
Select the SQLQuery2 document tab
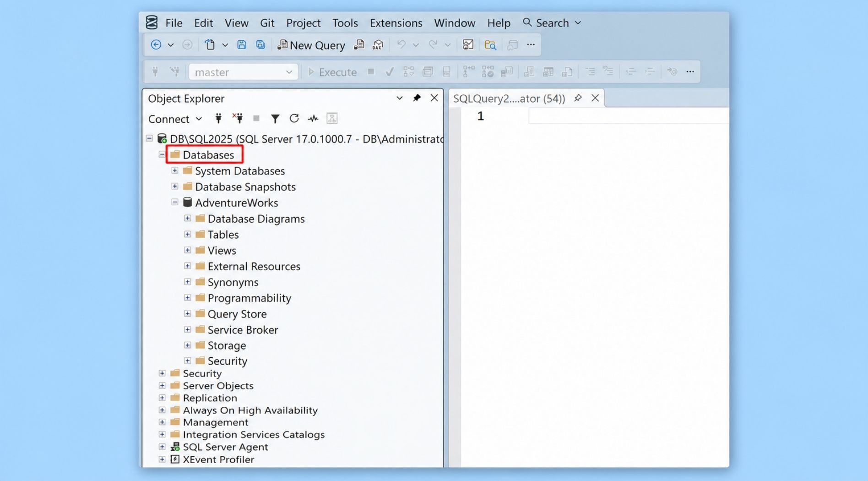[x=509, y=98]
